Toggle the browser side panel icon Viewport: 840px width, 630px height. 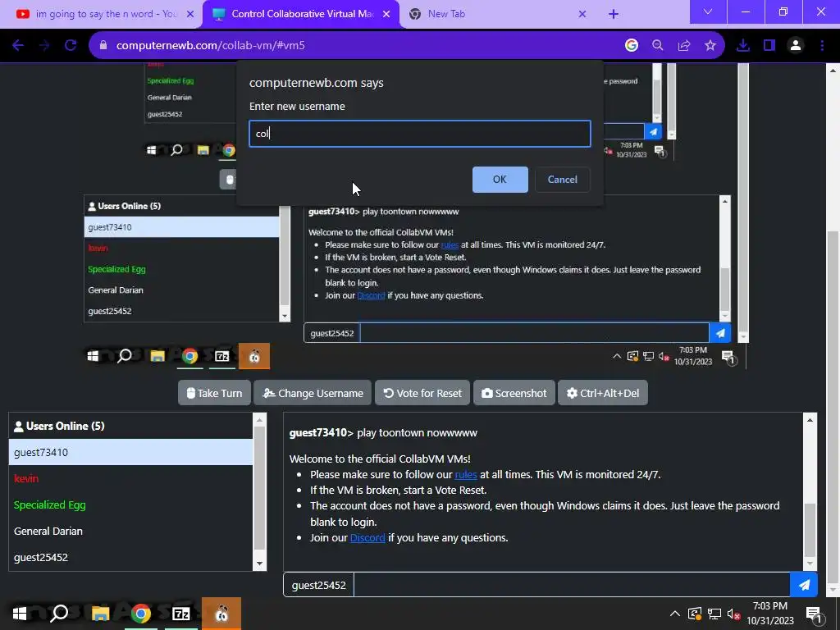(x=769, y=46)
